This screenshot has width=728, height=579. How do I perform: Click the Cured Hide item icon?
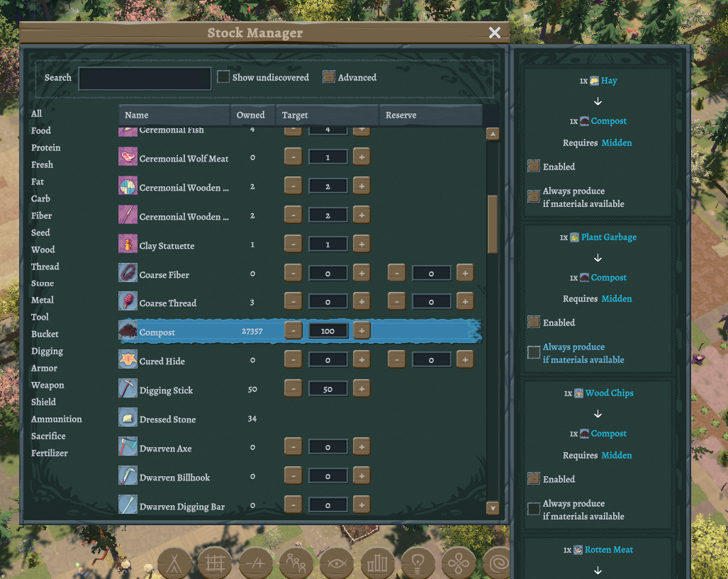click(x=128, y=359)
